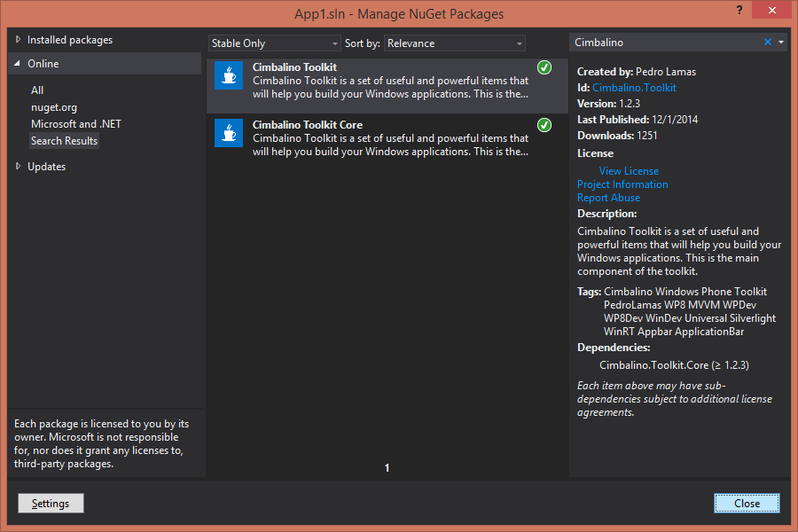The height and width of the screenshot is (532, 798).
Task: Open the View License link
Action: 629,171
